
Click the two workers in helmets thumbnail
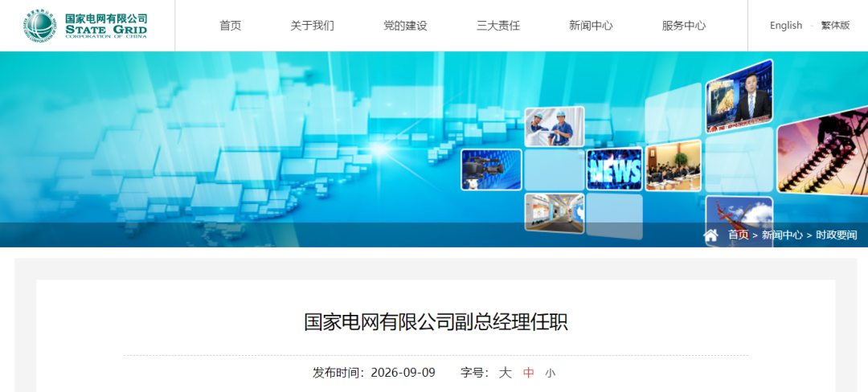(x=554, y=127)
